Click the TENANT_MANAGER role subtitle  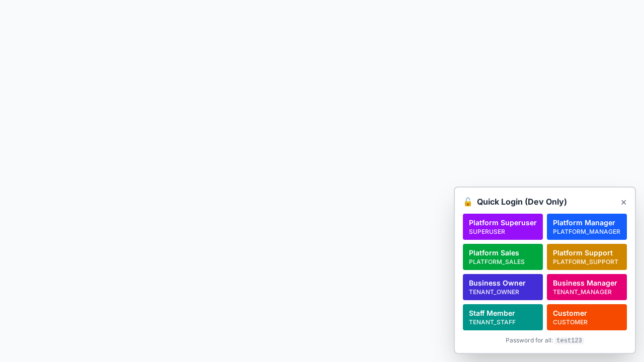pyautogui.click(x=582, y=292)
